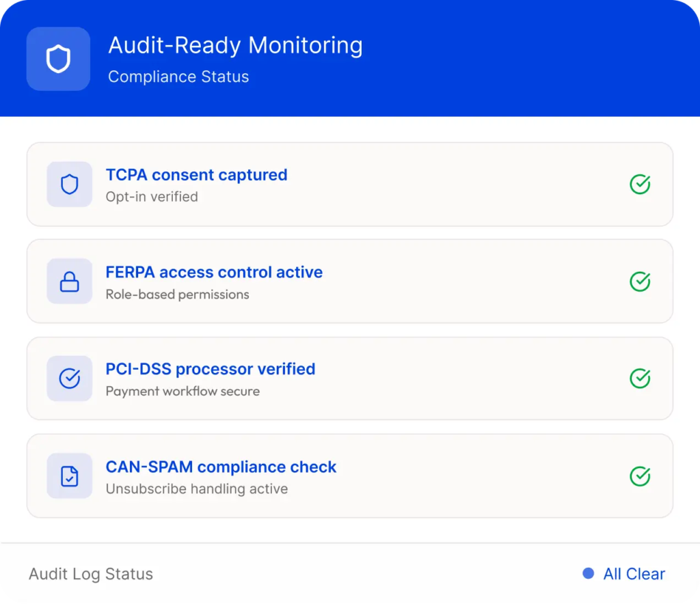Click green checkmark on PCI-DSS processor row

tap(639, 379)
